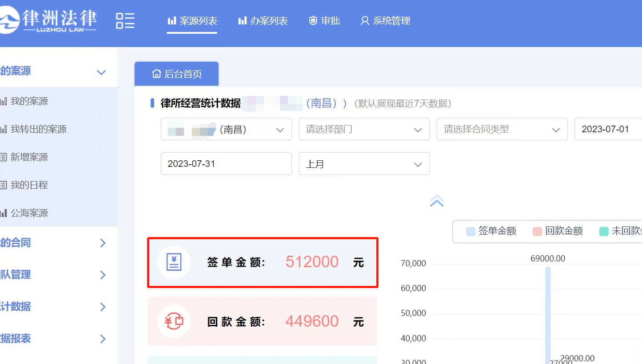
Task: Click the user icon beside 系统管理
Action: click(365, 21)
